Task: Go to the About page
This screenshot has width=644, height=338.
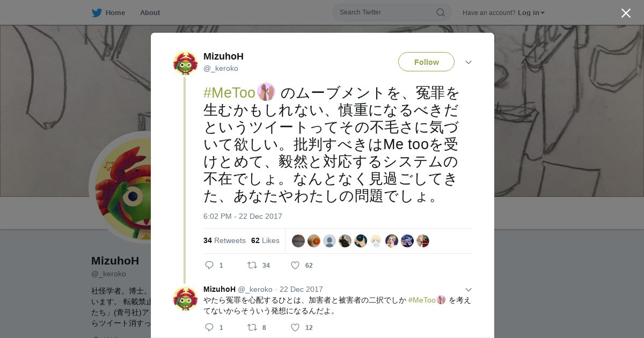Action: [150, 12]
